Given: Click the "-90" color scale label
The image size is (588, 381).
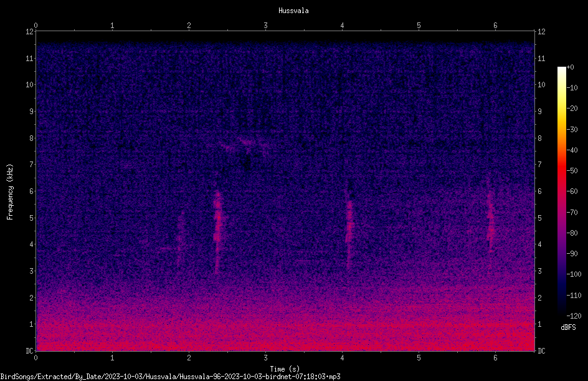Looking at the screenshot, I should pos(572,254).
